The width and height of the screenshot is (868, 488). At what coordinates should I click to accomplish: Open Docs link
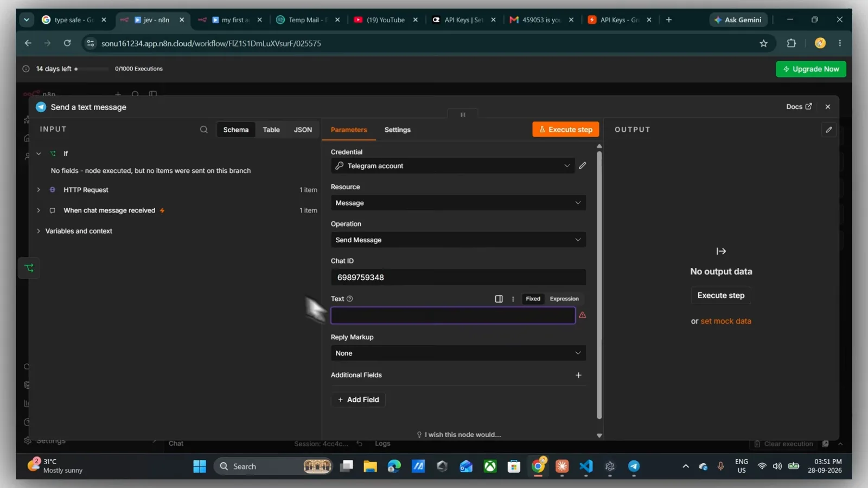click(x=799, y=107)
